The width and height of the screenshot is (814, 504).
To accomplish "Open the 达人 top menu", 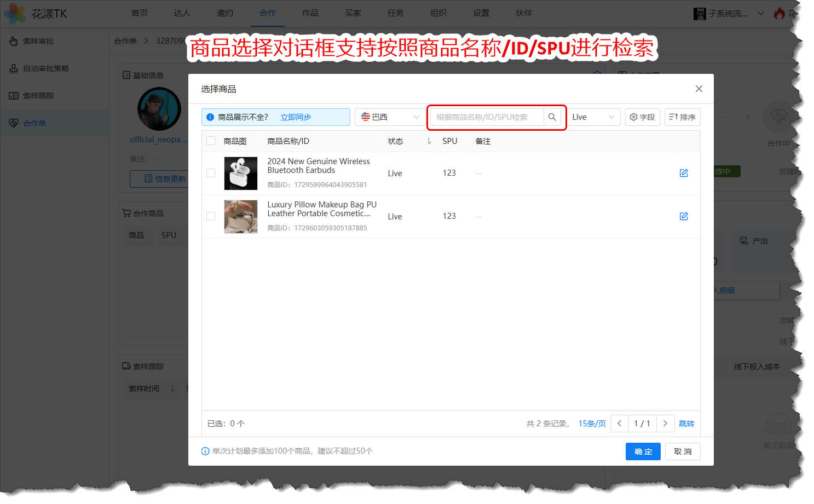I will tap(182, 13).
